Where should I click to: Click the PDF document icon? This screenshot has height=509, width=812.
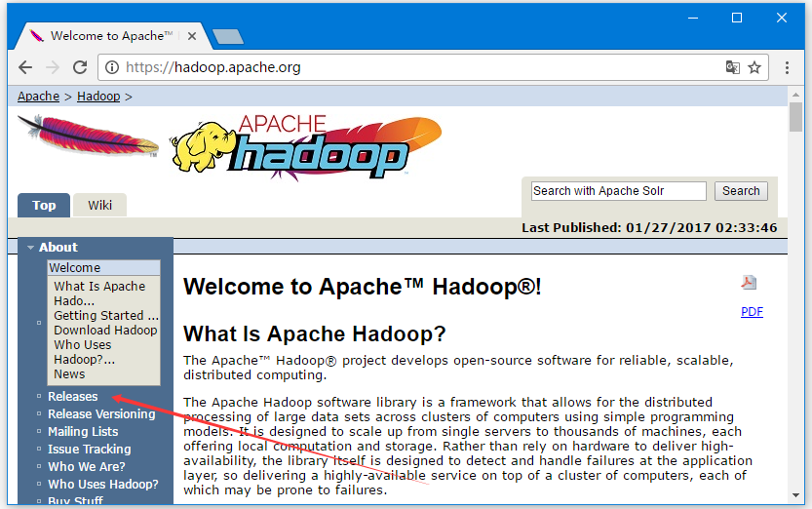(749, 283)
